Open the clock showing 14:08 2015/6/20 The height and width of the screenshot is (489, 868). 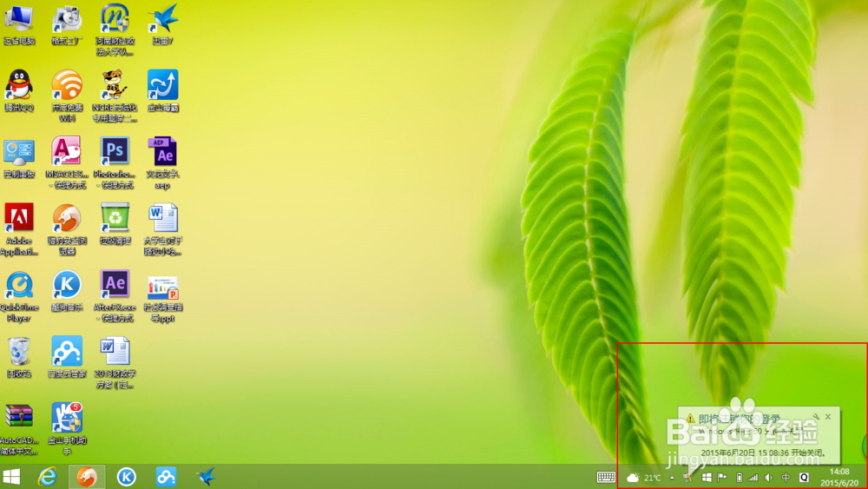[x=839, y=477]
